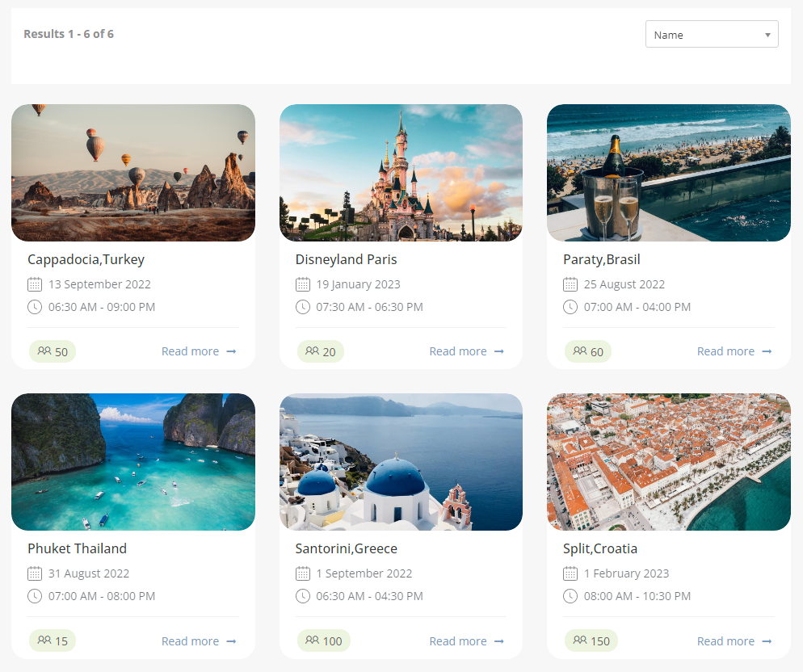Click the people icon on Split,Croatia card

click(579, 640)
